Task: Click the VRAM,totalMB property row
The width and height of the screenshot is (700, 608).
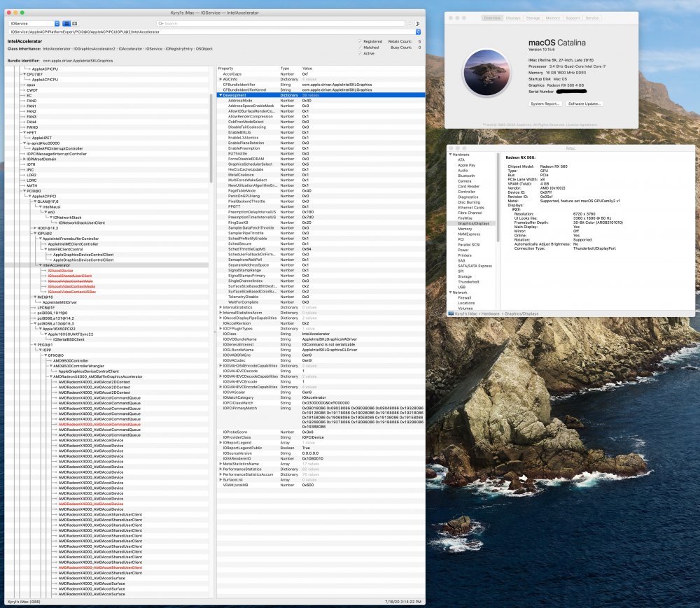Action: (321, 485)
